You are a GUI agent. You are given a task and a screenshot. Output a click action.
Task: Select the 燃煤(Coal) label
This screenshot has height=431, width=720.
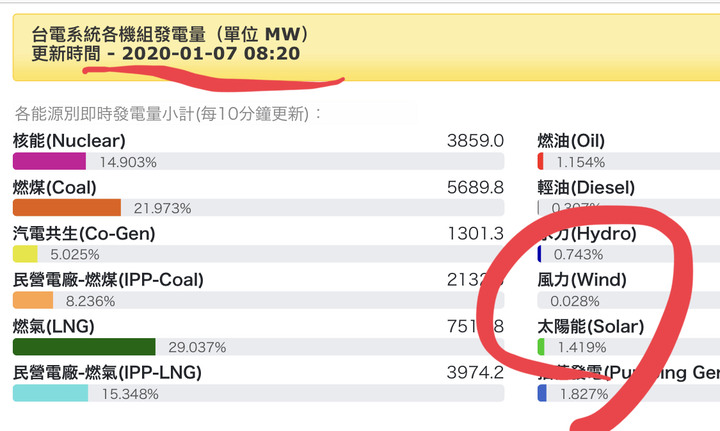55,187
